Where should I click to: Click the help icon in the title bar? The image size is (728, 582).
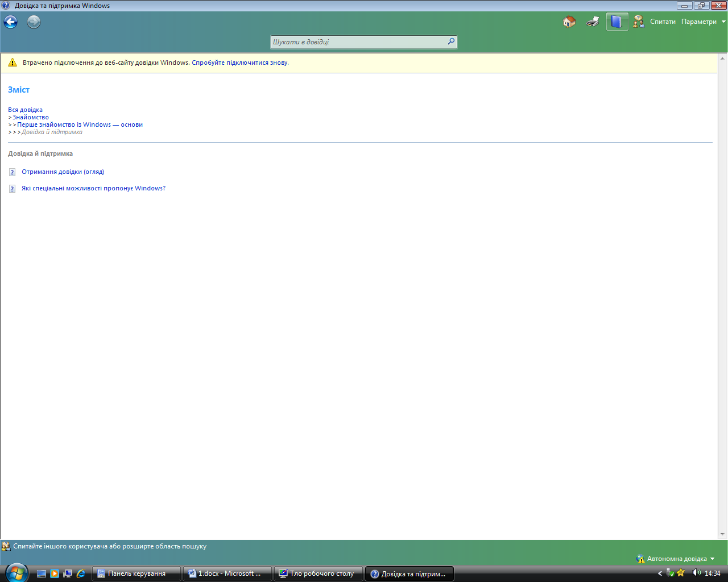pos(6,5)
